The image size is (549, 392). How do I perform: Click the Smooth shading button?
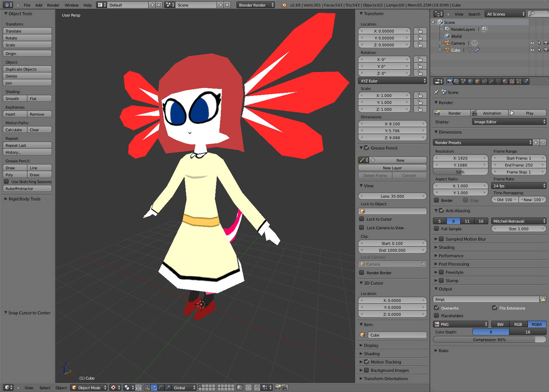coord(15,99)
